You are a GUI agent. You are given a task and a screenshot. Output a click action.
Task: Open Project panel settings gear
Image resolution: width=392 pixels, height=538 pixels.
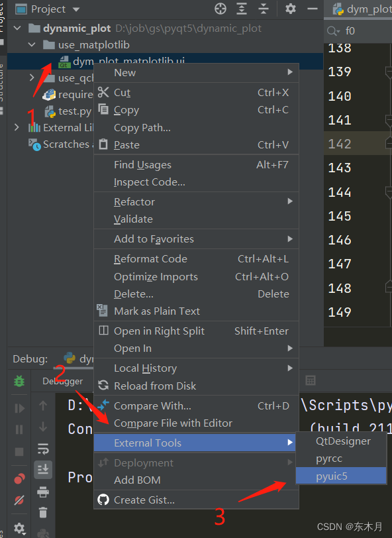[x=291, y=9]
